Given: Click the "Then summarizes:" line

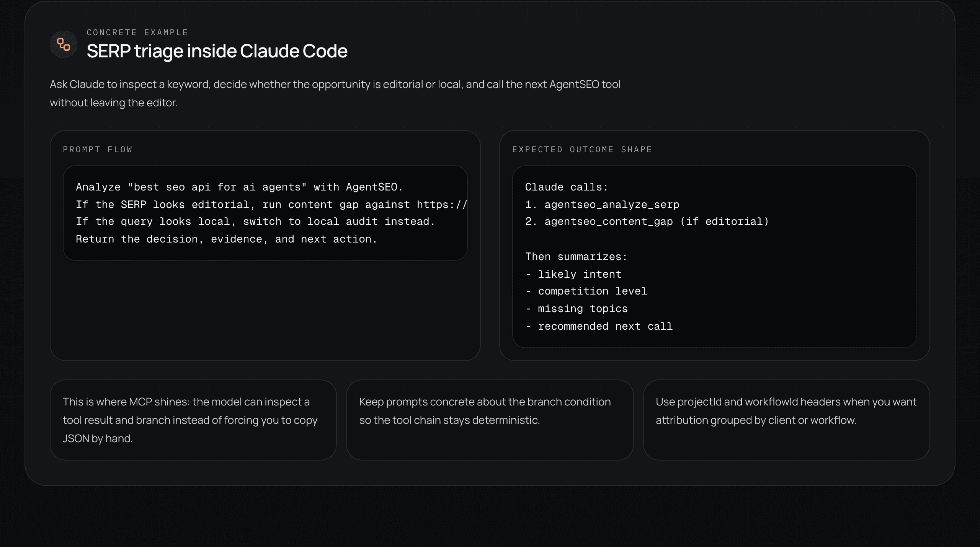Looking at the screenshot, I should [x=576, y=257].
